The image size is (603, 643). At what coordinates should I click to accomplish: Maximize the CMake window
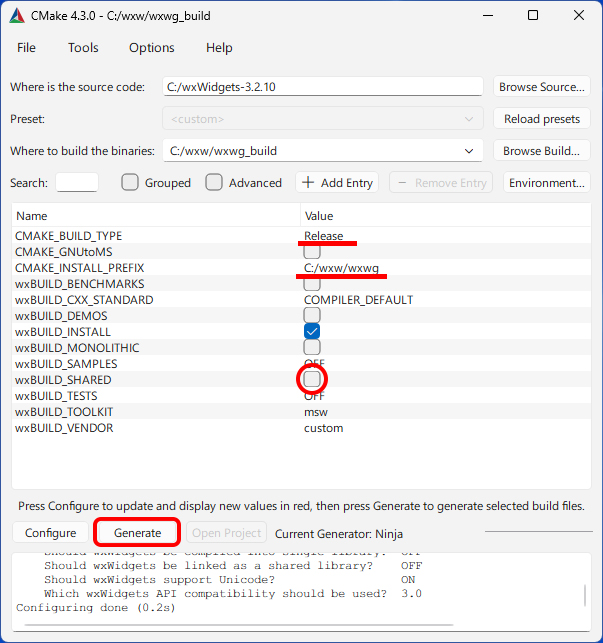coord(533,16)
